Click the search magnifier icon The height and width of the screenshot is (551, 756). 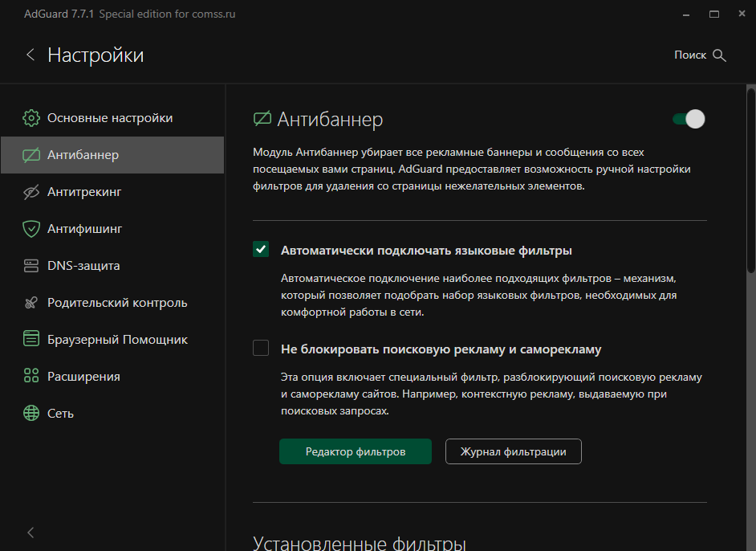pos(719,55)
